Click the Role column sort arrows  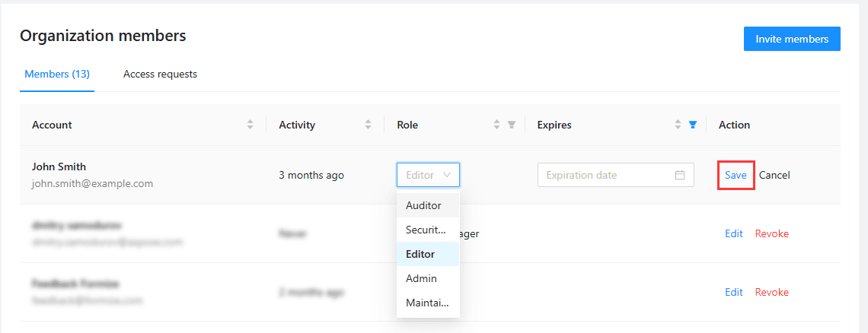(x=497, y=125)
